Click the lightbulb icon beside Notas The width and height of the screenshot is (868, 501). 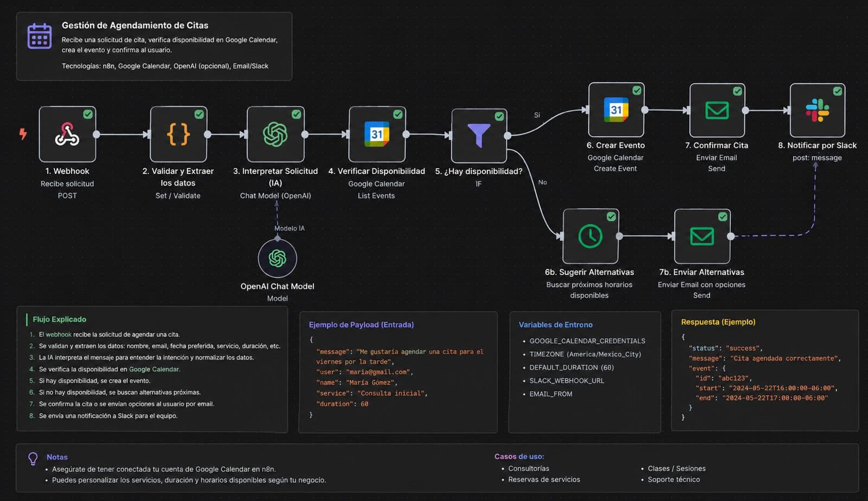[x=33, y=459]
